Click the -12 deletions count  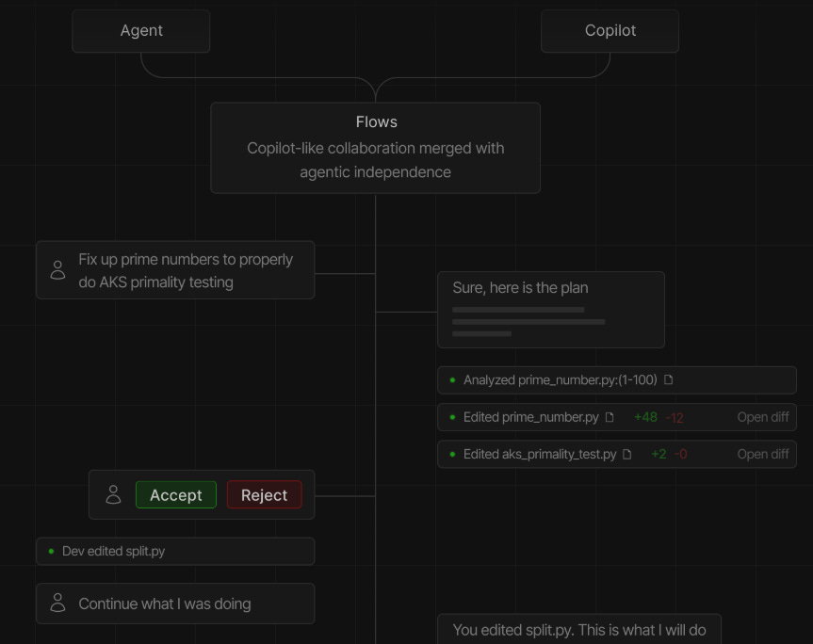coord(675,418)
